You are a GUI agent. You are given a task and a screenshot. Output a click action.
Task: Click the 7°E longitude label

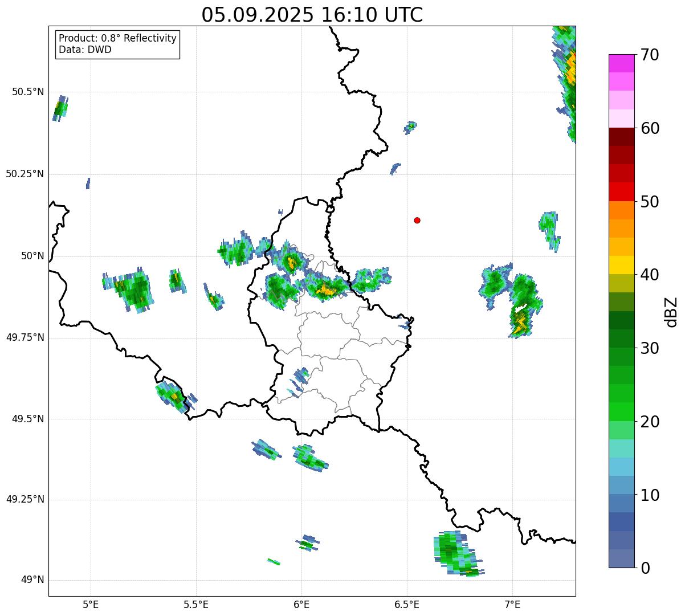coord(512,604)
